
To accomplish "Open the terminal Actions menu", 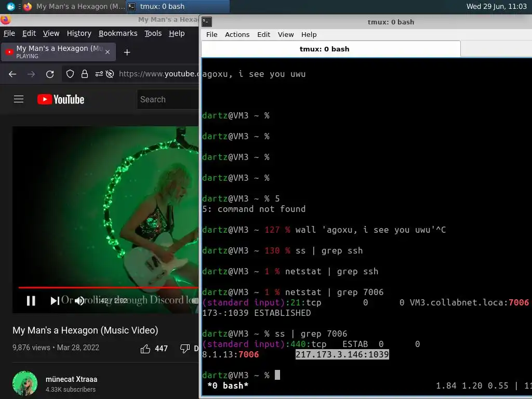I will click(x=237, y=35).
